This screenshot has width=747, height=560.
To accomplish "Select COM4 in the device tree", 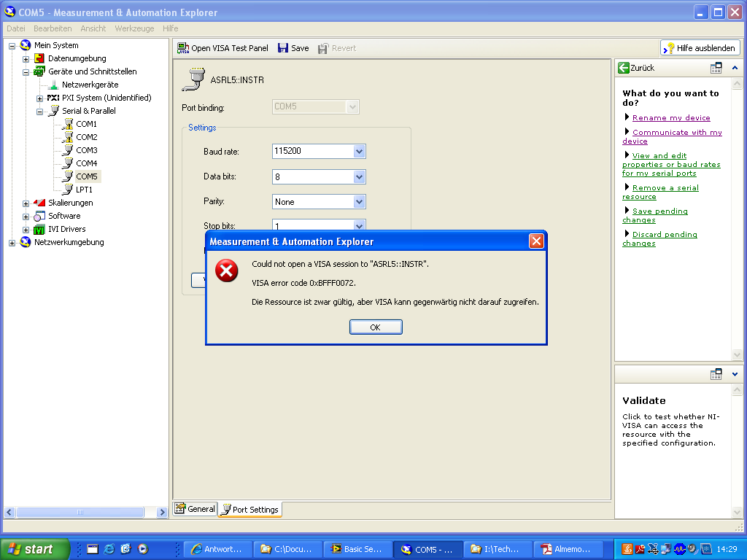I will (x=86, y=163).
